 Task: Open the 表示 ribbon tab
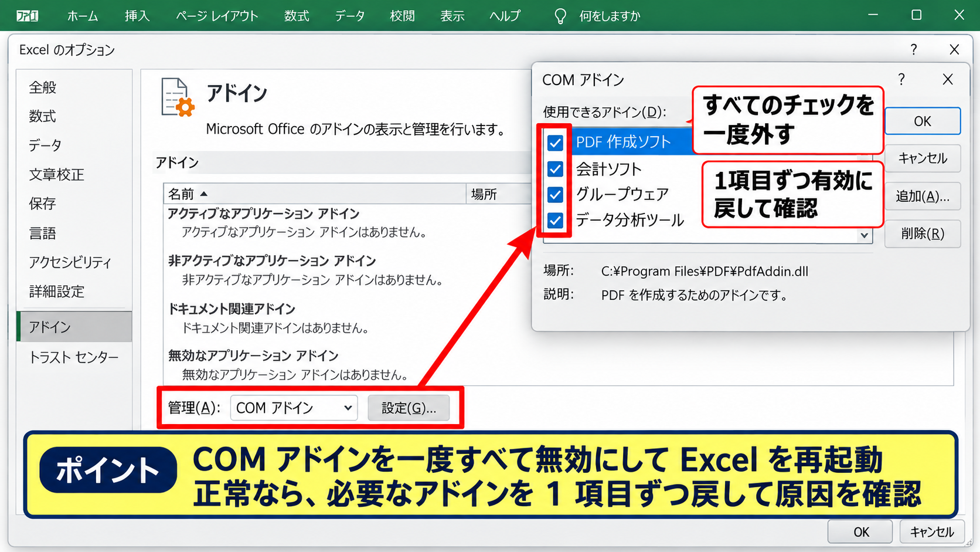click(452, 16)
